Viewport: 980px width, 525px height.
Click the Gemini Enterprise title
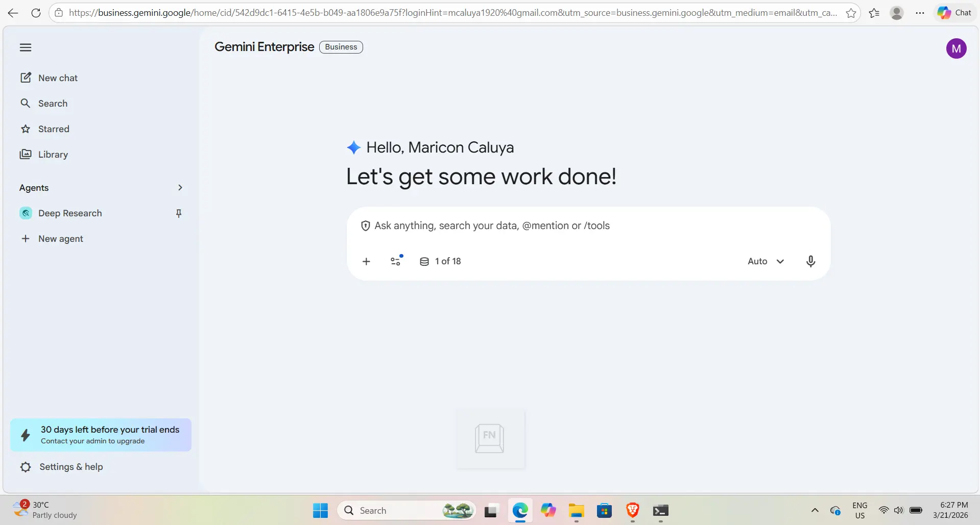point(264,47)
